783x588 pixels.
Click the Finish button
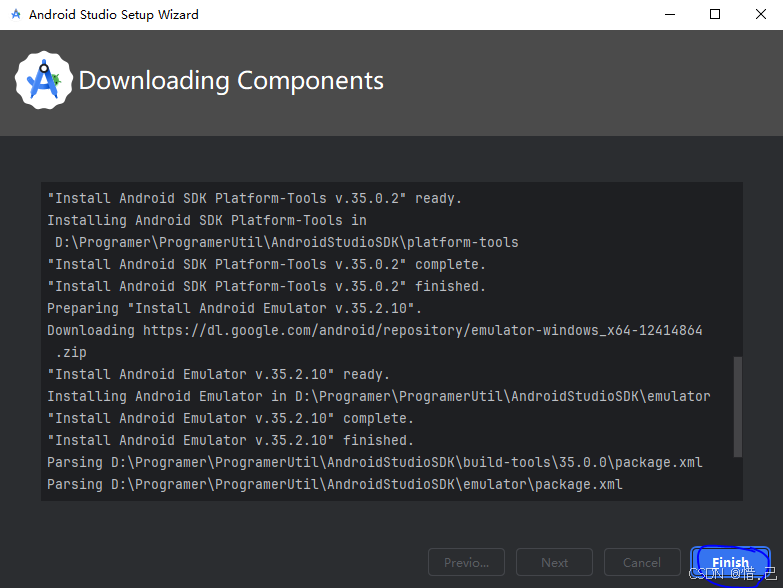[730, 562]
